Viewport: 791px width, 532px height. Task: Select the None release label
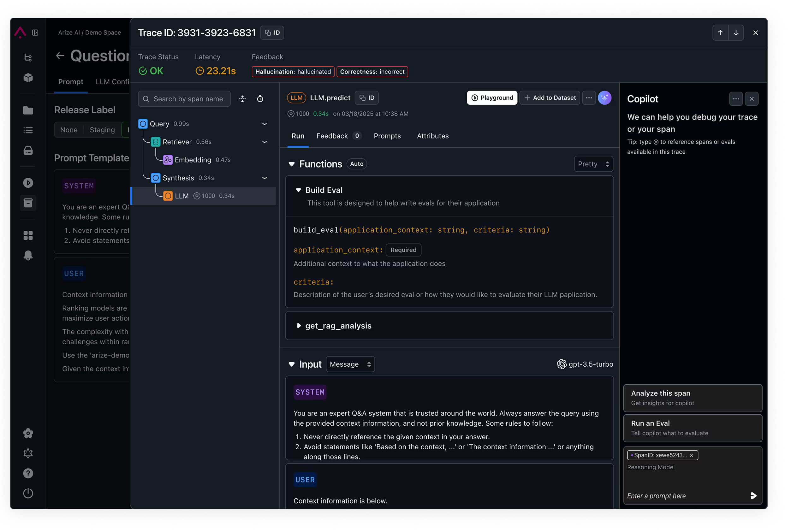69,130
